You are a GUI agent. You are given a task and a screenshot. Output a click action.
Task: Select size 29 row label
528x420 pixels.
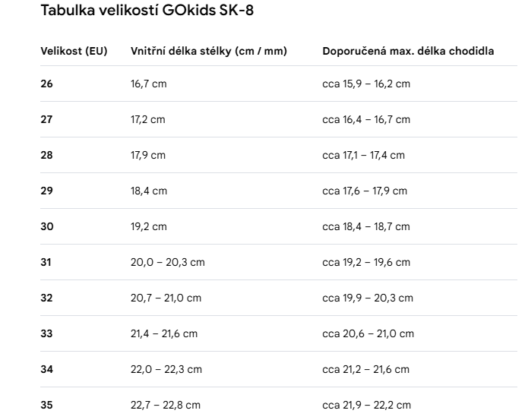(46, 191)
